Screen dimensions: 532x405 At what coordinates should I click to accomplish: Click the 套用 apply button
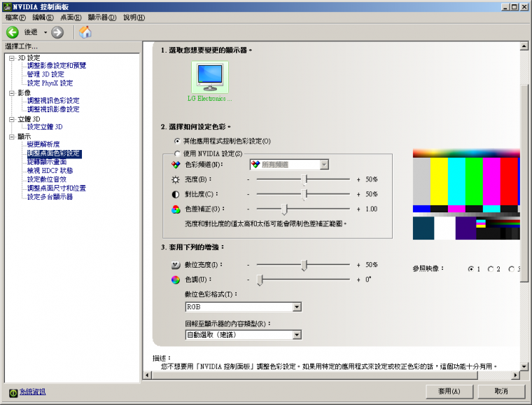tap(447, 391)
